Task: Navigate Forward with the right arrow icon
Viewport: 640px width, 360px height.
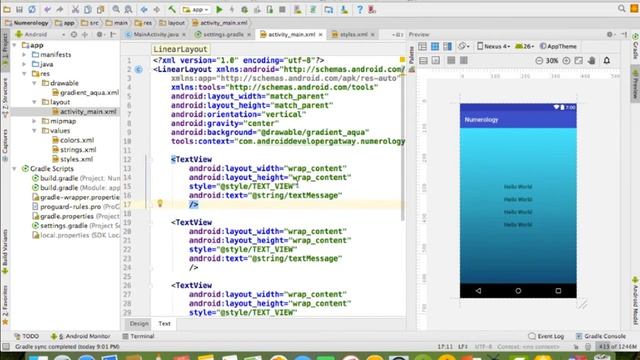Action: click(x=156, y=9)
